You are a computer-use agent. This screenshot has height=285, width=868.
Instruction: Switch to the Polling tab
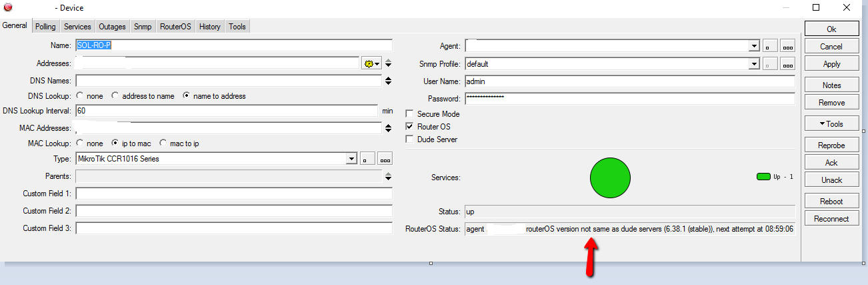45,27
